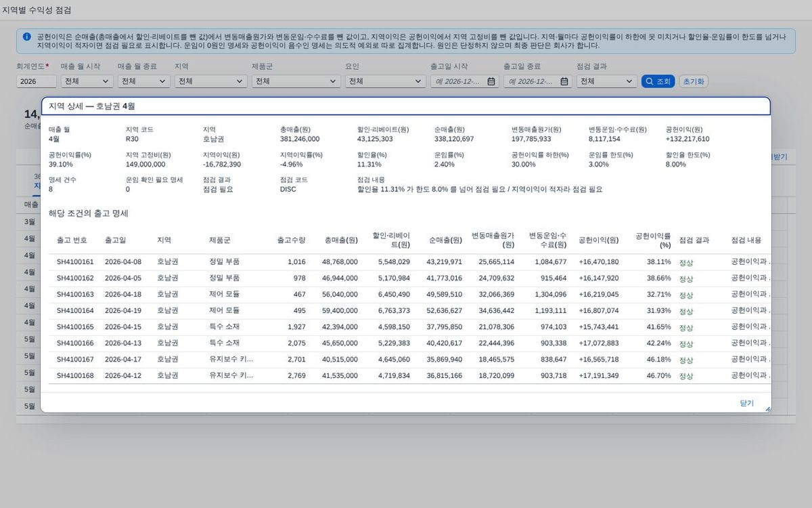Screen dimensions: 812x508
Task: Click the 출고수량 column header
Action: (x=291, y=240)
